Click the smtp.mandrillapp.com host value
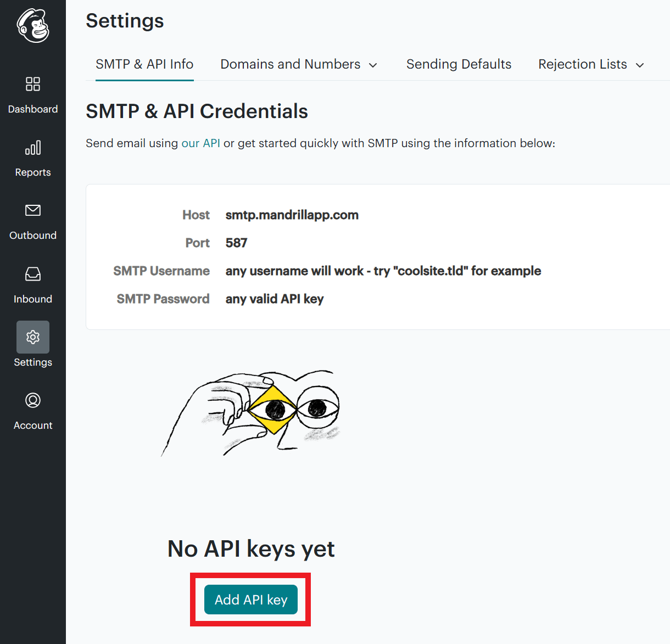The image size is (670, 644). tap(292, 215)
